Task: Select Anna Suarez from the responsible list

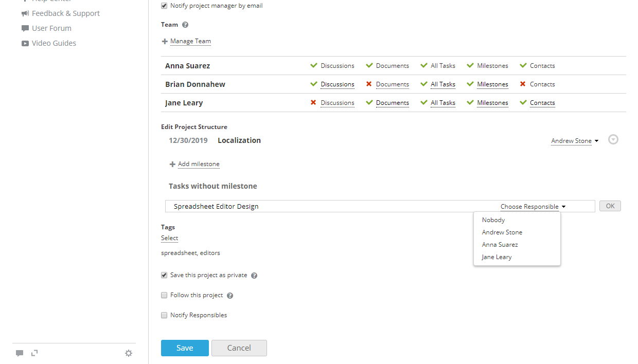Action: (x=500, y=245)
